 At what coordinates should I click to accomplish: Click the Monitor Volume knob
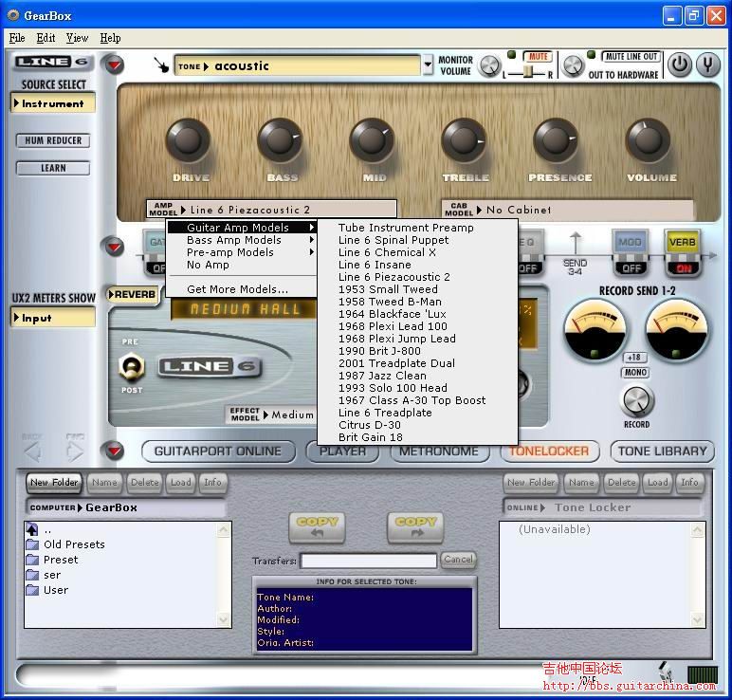pyautogui.click(x=489, y=65)
